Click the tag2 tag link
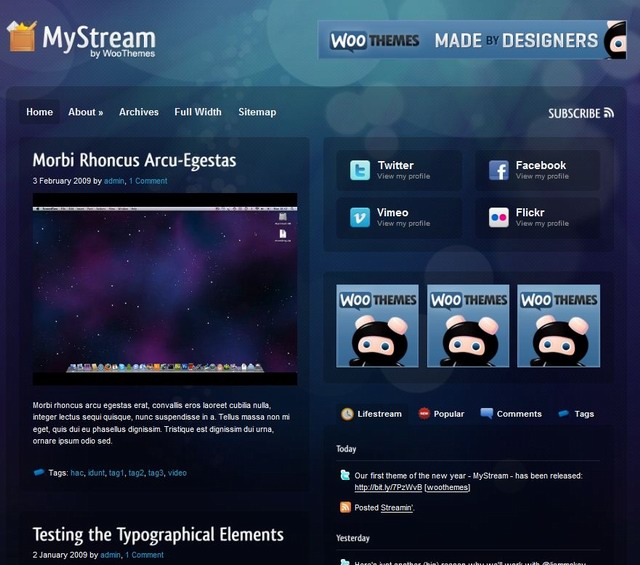640x565 pixels. click(136, 473)
